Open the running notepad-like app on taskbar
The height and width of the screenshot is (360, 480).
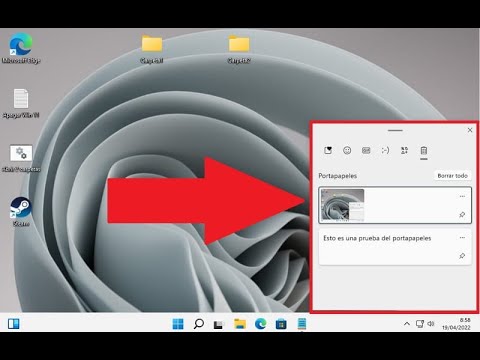302,324
